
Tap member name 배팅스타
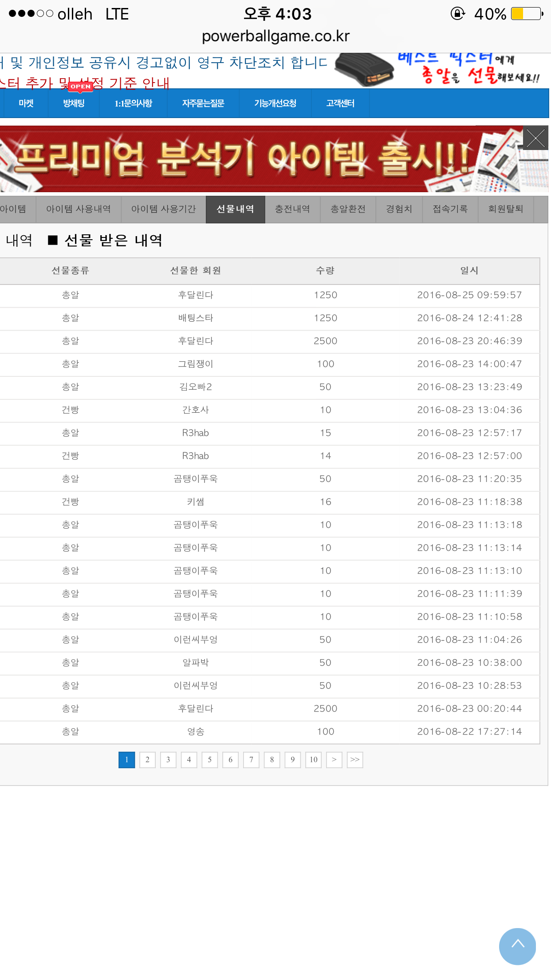click(x=196, y=318)
